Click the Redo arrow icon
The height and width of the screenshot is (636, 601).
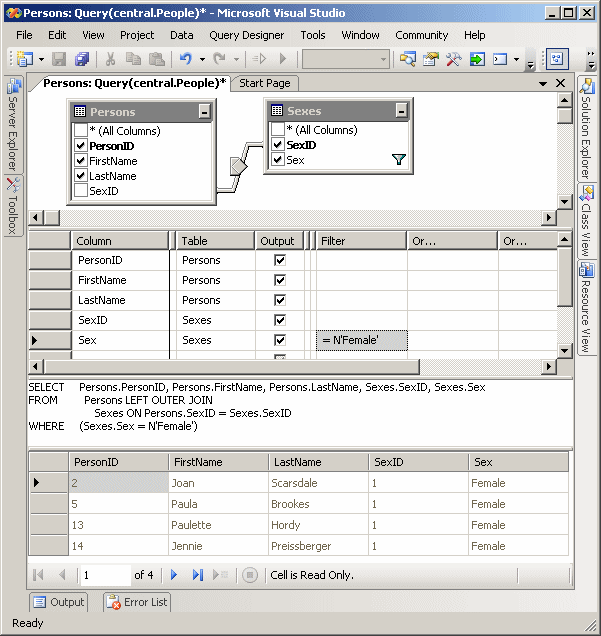tap(219, 59)
